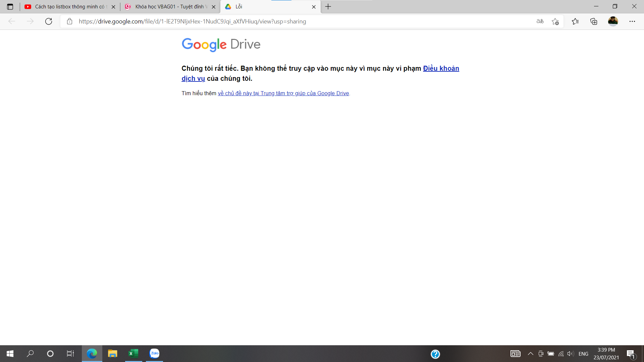Open Edge settings and more menu
This screenshot has width=644, height=362.
632,21
